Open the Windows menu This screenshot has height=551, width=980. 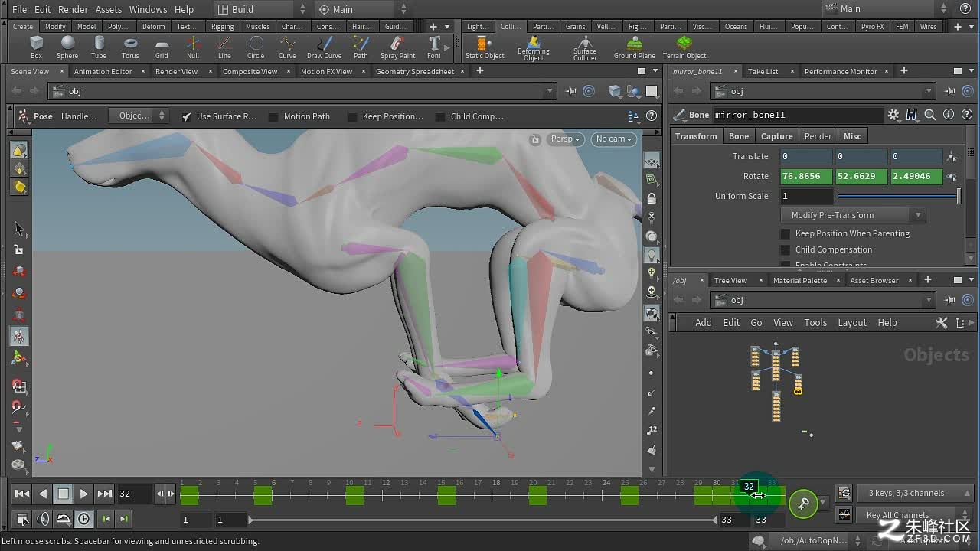(148, 9)
